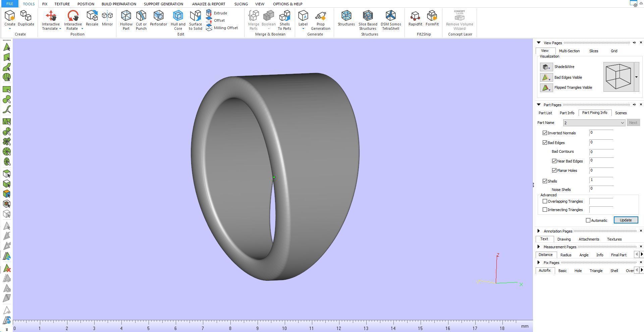The image size is (644, 332).
Task: Open Slice Based Structures tool
Action: [x=368, y=20]
